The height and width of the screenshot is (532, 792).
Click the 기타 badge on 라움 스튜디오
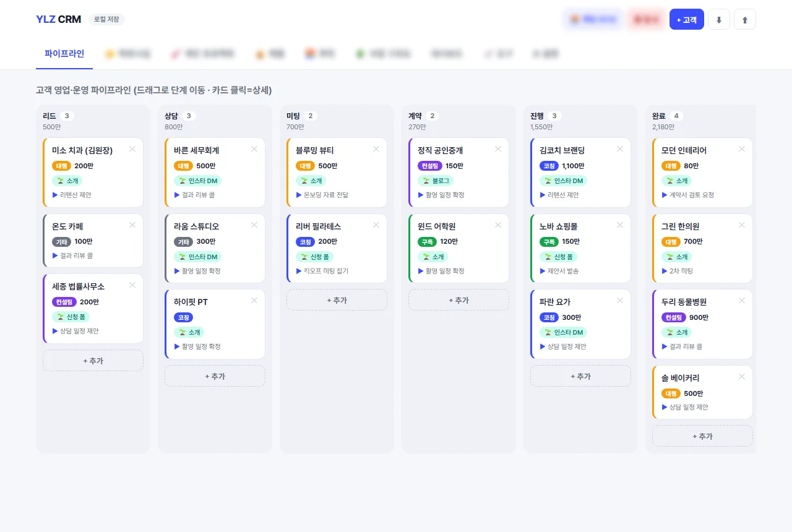183,241
